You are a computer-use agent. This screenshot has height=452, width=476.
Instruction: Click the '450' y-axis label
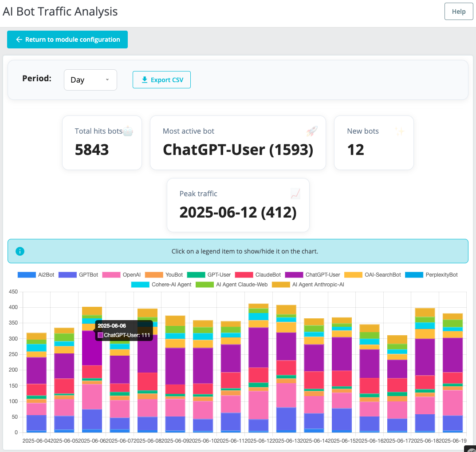pos(13,292)
